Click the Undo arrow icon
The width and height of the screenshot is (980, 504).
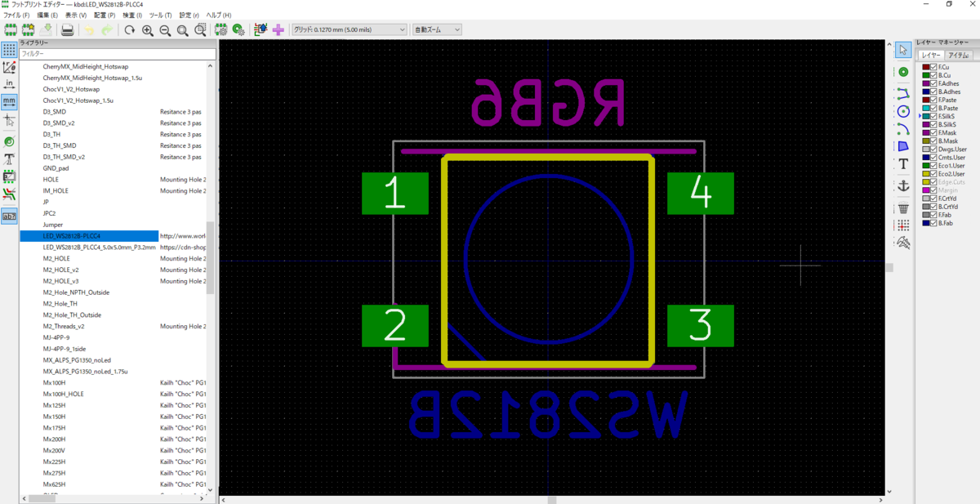pos(90,29)
